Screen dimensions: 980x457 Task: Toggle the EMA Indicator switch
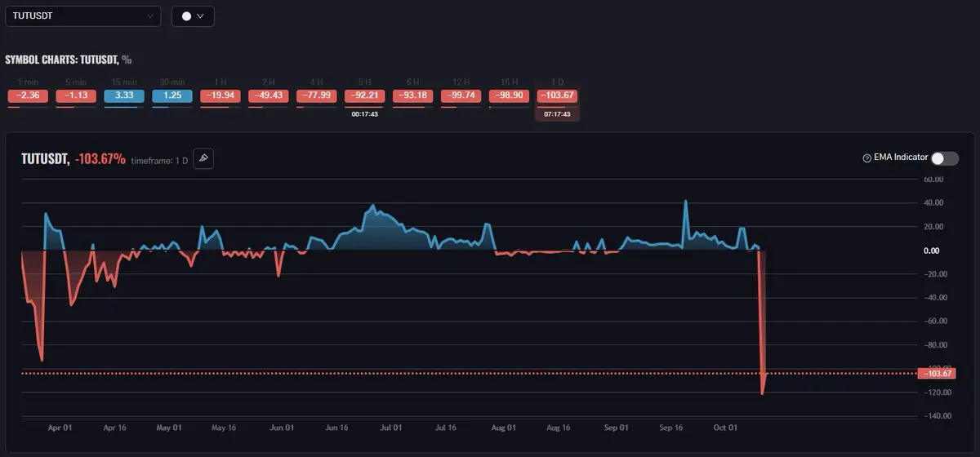(945, 158)
